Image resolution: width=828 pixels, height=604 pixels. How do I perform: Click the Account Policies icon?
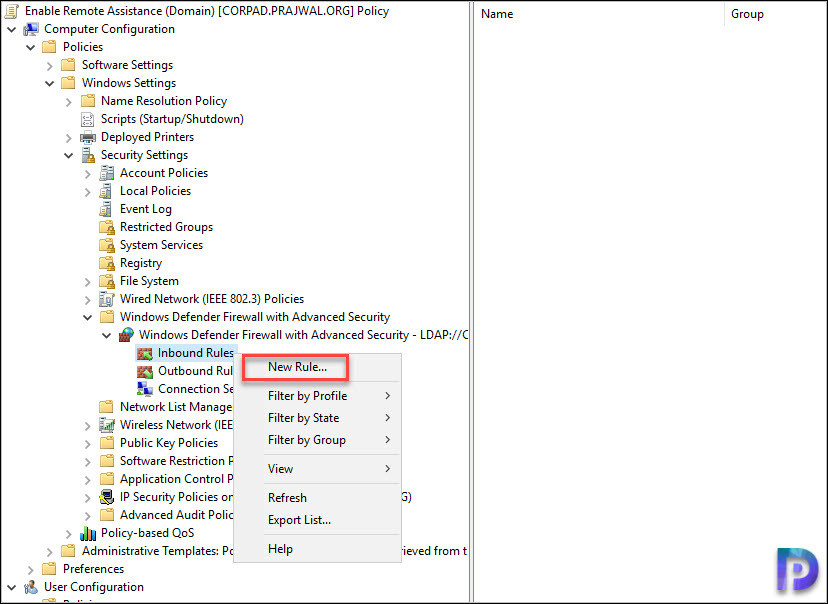[107, 173]
